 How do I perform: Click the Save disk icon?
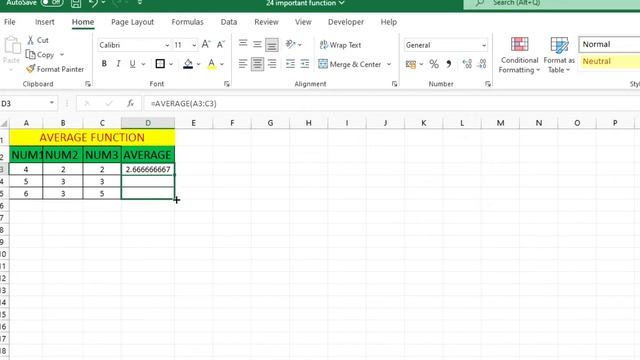(76, 4)
